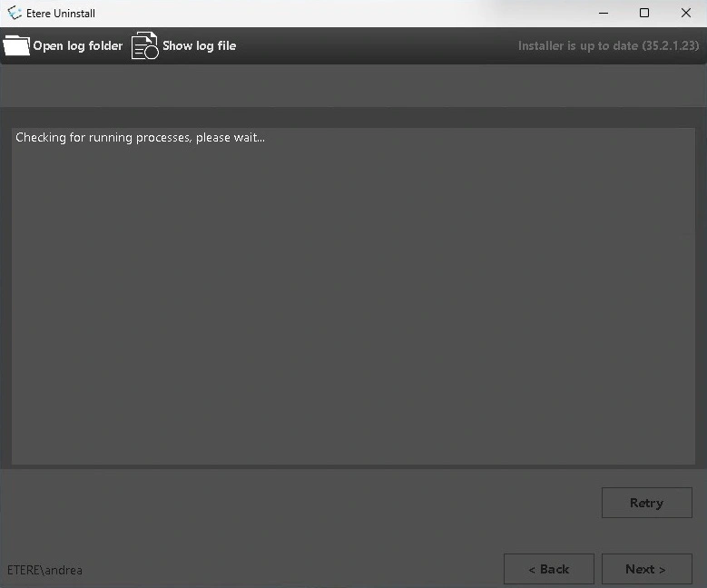Click the 'Checking for running processes' message
The height and width of the screenshot is (588, 707).
140,138
